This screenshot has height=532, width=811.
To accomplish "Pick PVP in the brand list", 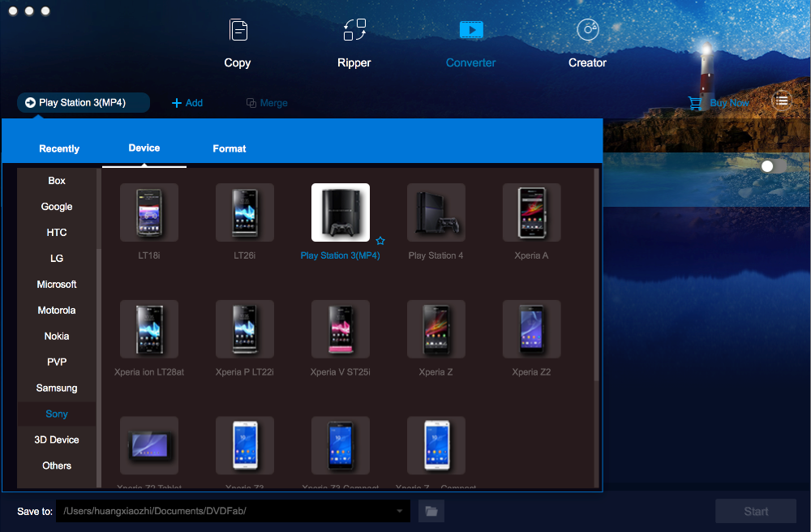I will click(57, 362).
